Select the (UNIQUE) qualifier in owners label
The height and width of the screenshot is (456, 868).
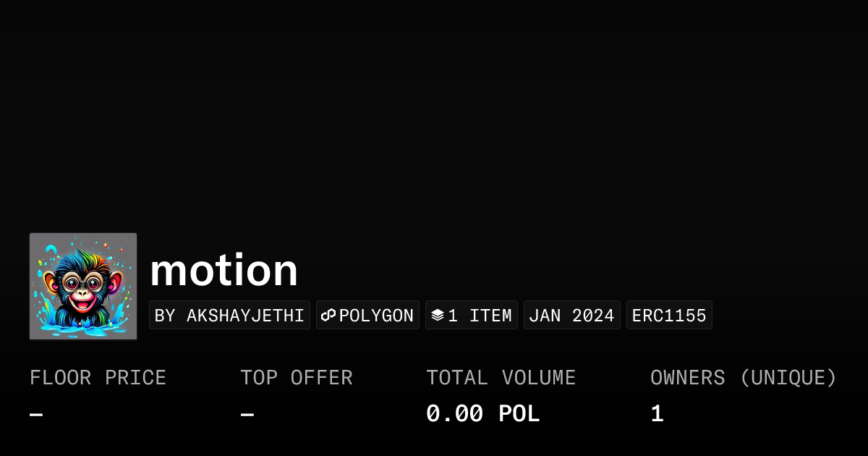(788, 378)
